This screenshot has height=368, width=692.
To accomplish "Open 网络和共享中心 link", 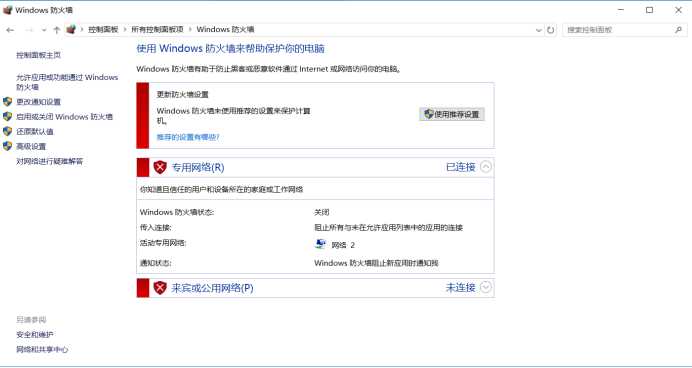I will click(42, 350).
